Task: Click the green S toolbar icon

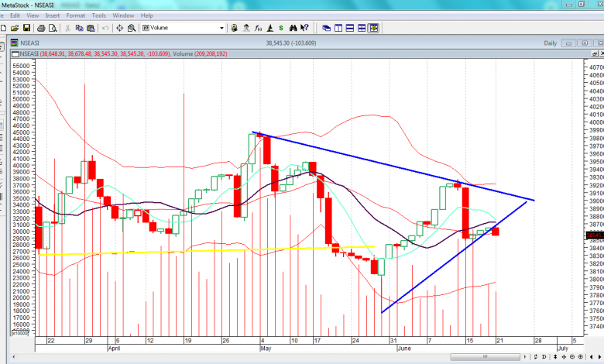Action: click(x=280, y=28)
